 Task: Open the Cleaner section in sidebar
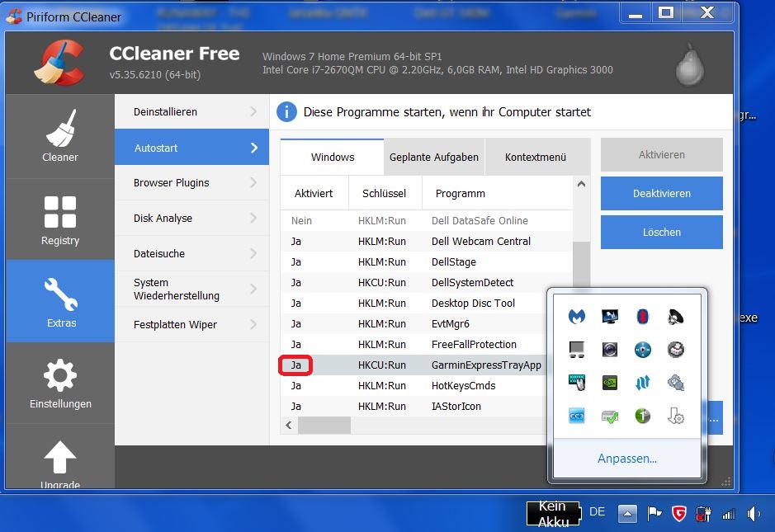tap(60, 136)
